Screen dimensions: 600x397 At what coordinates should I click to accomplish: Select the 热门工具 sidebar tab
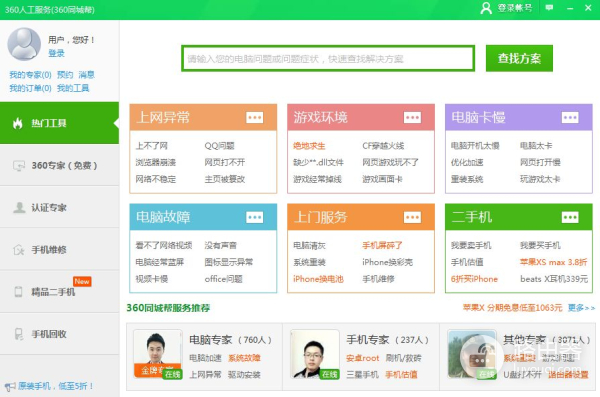tap(59, 123)
